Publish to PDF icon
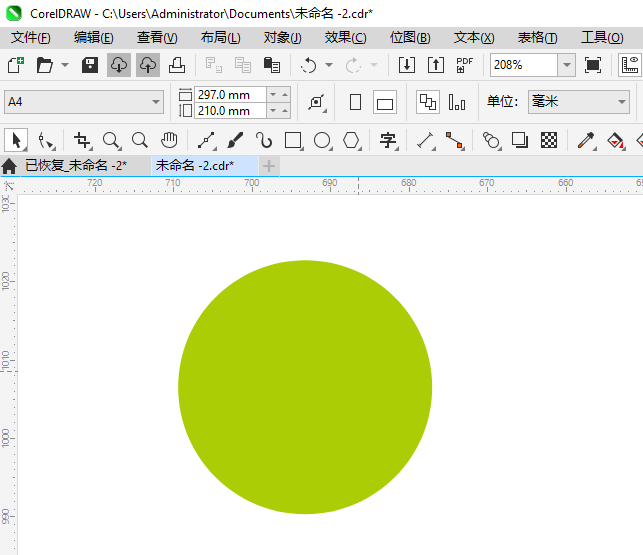643x555 pixels. pos(465,65)
